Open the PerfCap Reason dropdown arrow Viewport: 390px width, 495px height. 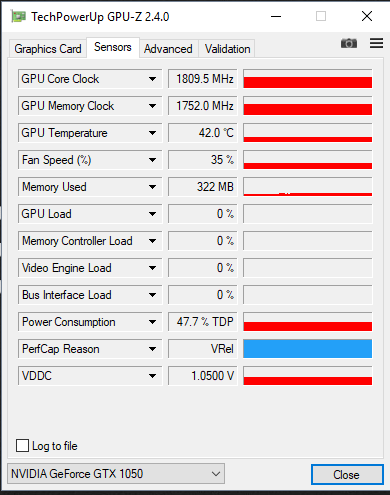[x=152, y=349]
